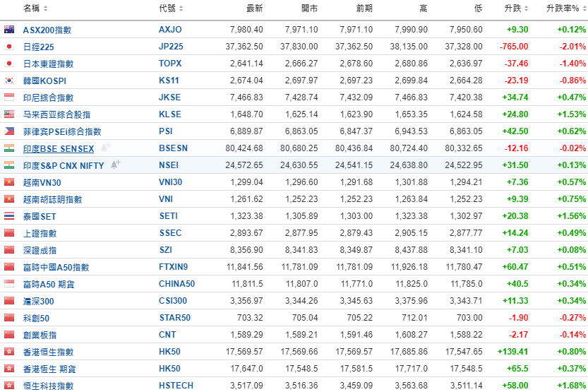Click the Japan flag beside 日經225
Image resolution: width=588 pixels, height=392 pixels.
tap(9, 47)
